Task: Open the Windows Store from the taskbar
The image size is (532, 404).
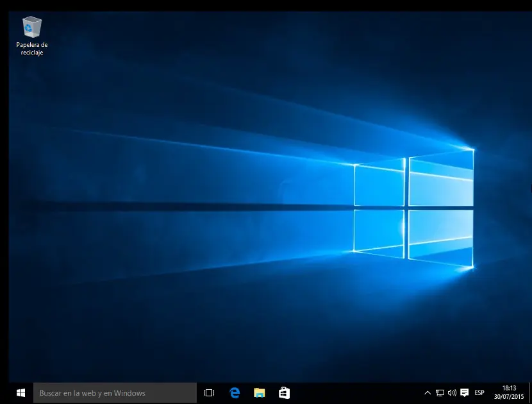Action: coord(285,393)
